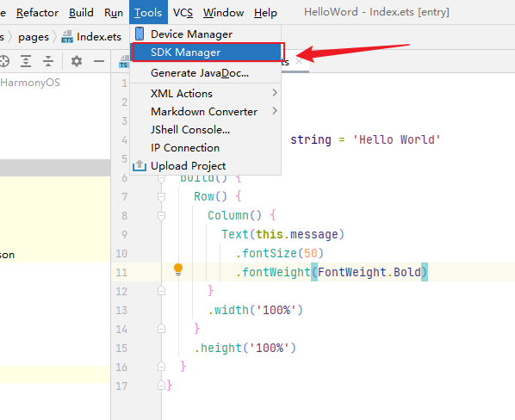Open the Device Manager phone icon
This screenshot has height=420, width=515.
[x=140, y=34]
